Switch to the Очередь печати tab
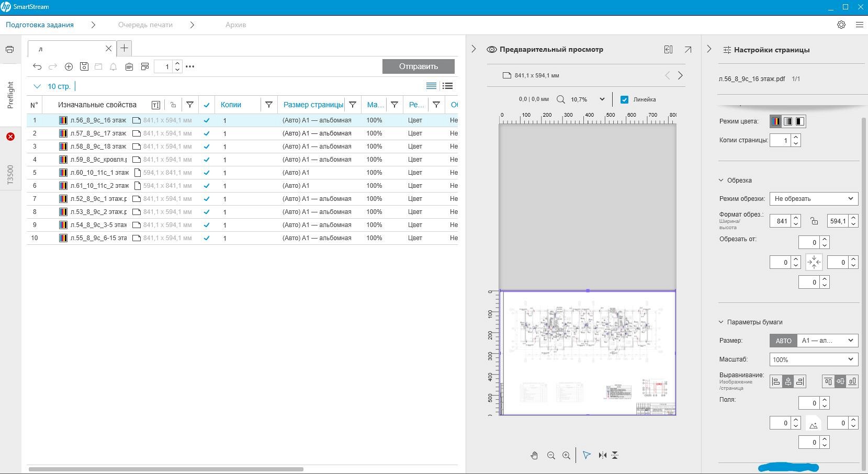Viewport: 868px width, 474px height. pos(145,25)
